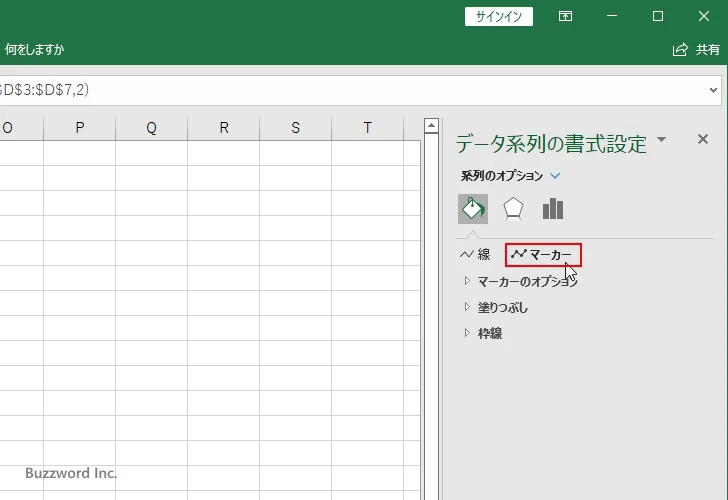Open the ribbon display options icon
This screenshot has width=728, height=500.
pos(565,16)
